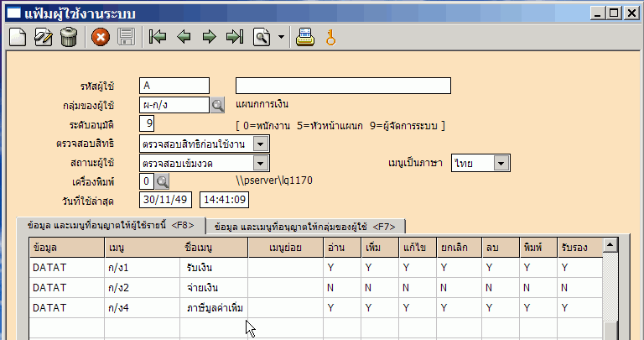
Task: Click the user group field ผ-ก/ง
Action: click(174, 105)
